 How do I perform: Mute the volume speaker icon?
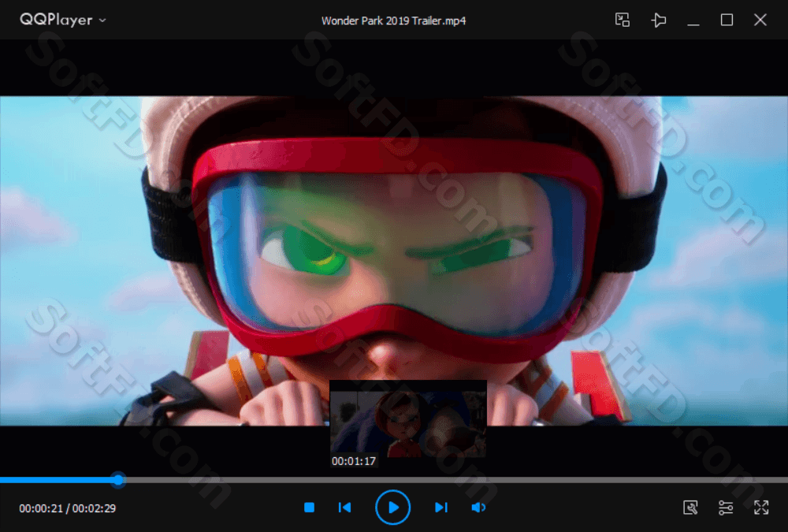click(478, 508)
